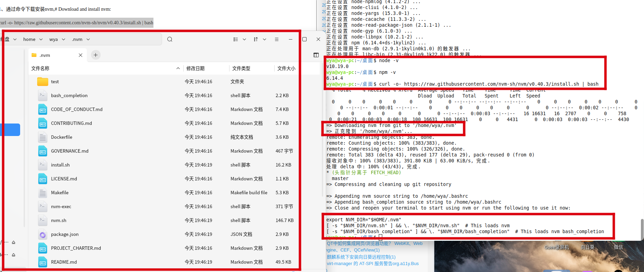Open the view mode dropdown arrow
Screen dimensions: 644x272
(x=244, y=39)
